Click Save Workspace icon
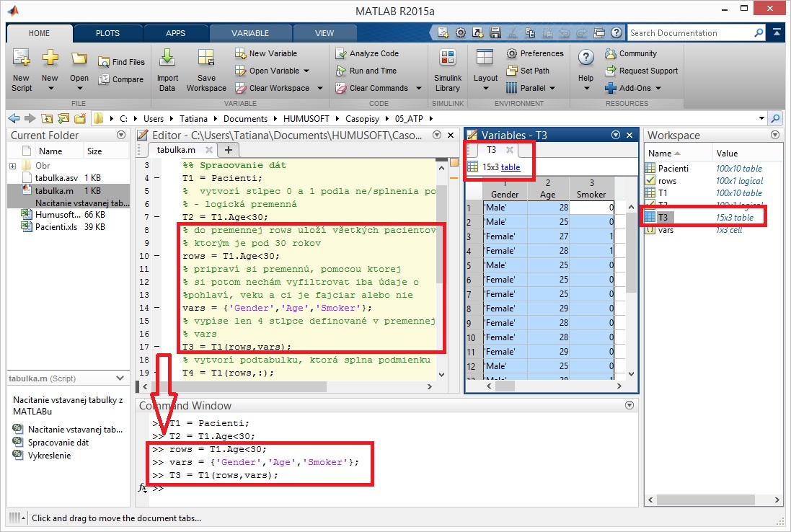791x532 pixels. [x=206, y=58]
